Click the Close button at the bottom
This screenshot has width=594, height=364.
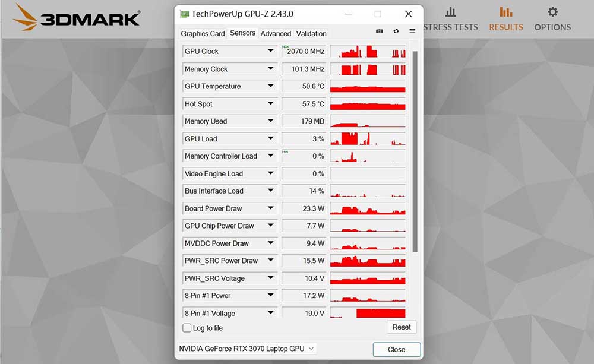(396, 349)
